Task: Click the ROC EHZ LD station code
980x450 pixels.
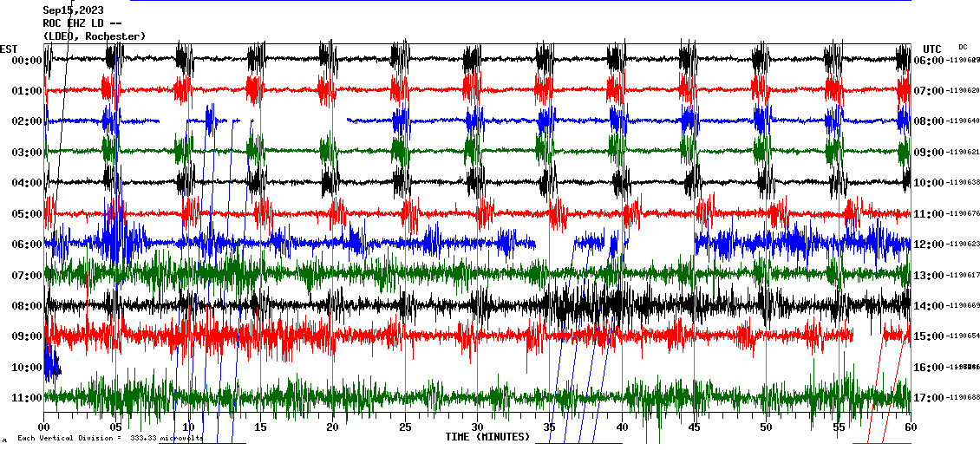Action: (x=82, y=23)
